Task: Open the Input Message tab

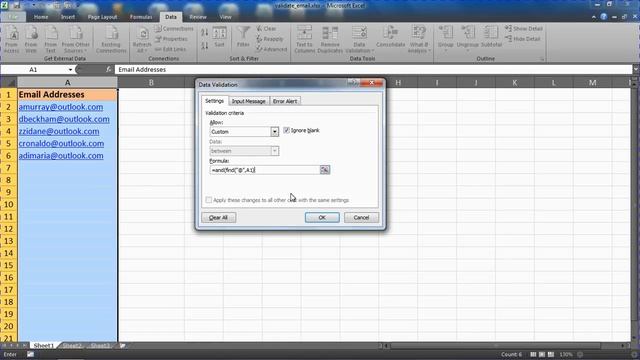Action: point(249,101)
